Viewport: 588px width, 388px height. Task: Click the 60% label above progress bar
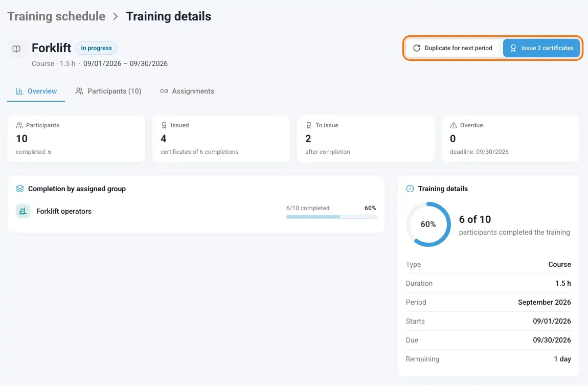click(x=370, y=208)
